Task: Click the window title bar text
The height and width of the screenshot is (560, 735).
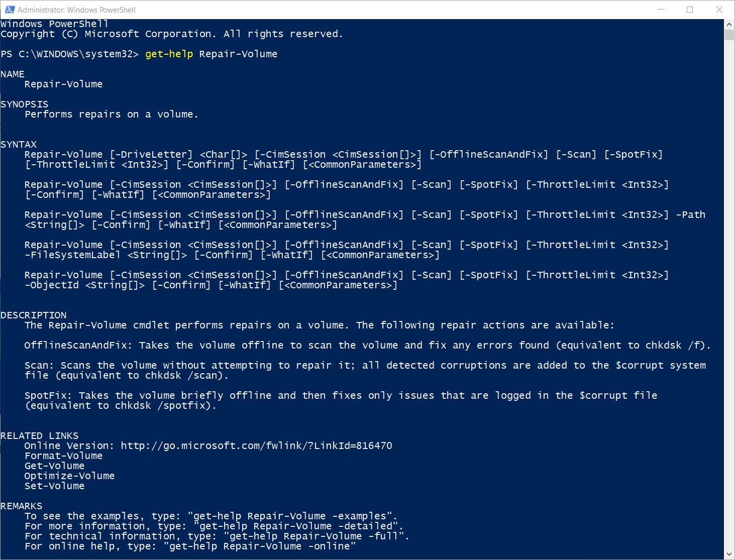Action: pos(76,10)
